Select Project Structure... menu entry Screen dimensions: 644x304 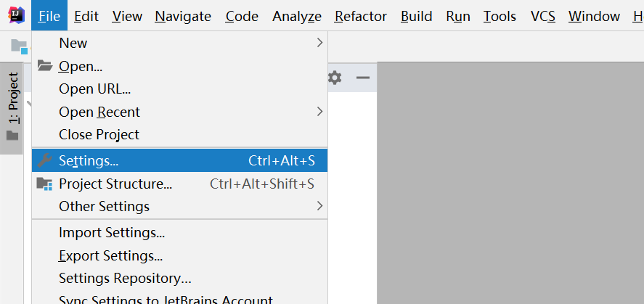tap(179, 184)
